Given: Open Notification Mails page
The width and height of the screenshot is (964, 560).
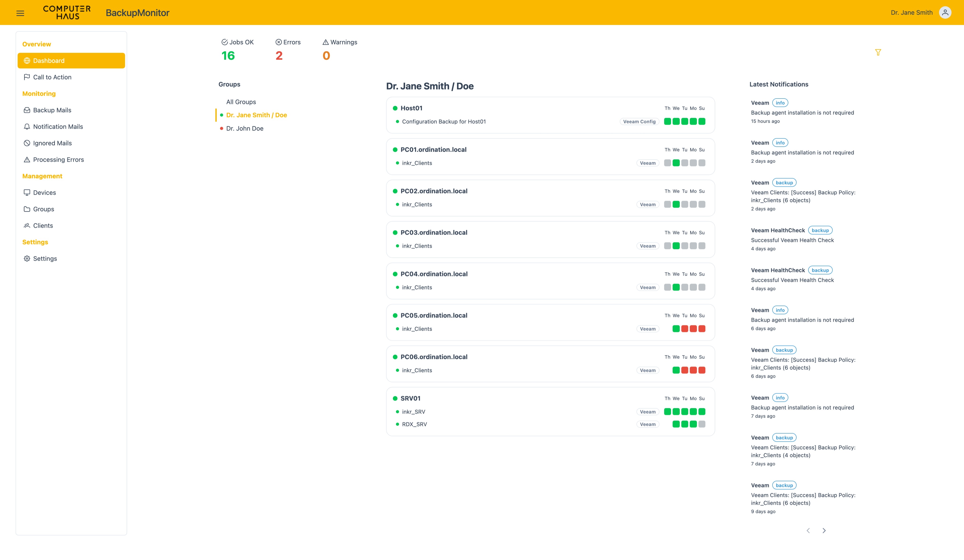Looking at the screenshot, I should (71, 127).
